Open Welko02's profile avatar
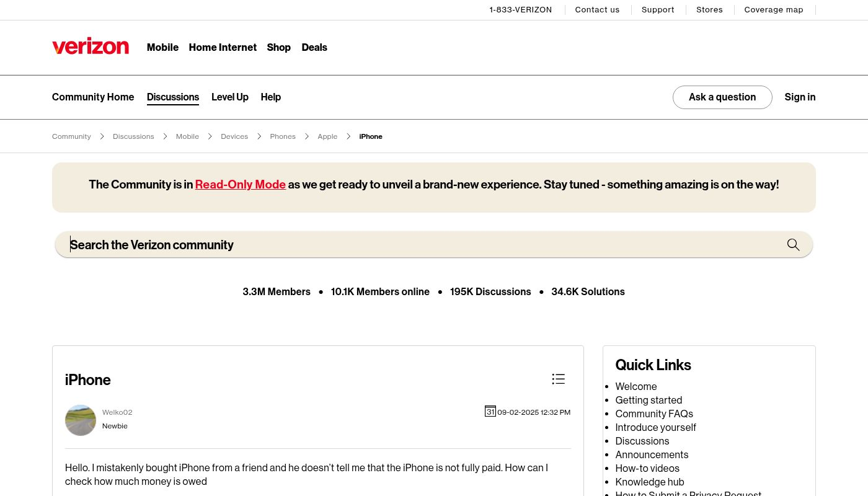Screen dimensions: 868x496 tap(81, 420)
